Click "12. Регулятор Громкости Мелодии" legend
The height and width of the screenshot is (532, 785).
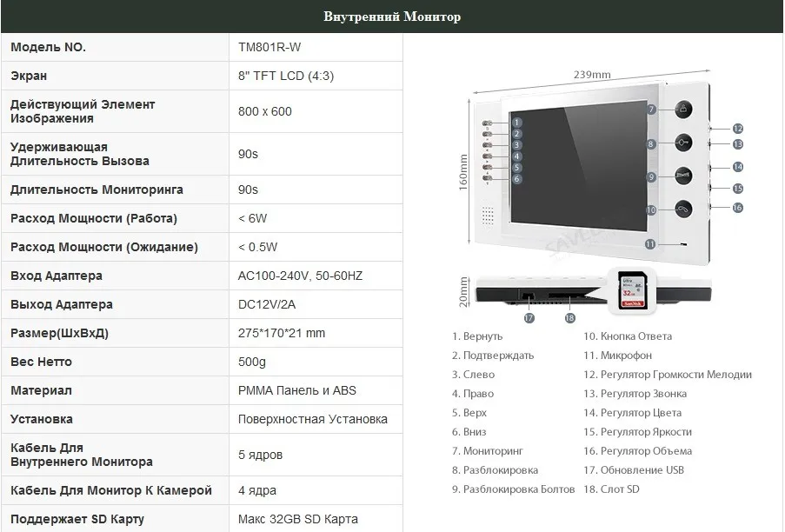668,375
